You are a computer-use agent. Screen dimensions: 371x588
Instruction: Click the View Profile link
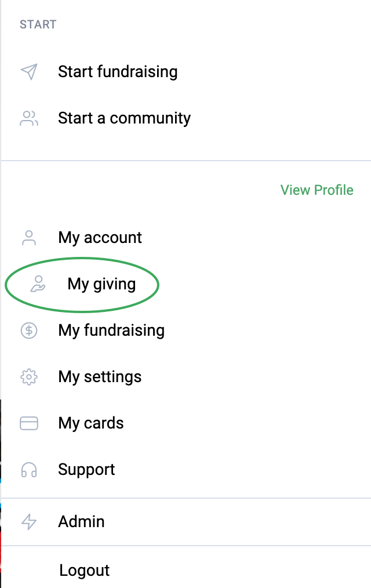coord(317,190)
